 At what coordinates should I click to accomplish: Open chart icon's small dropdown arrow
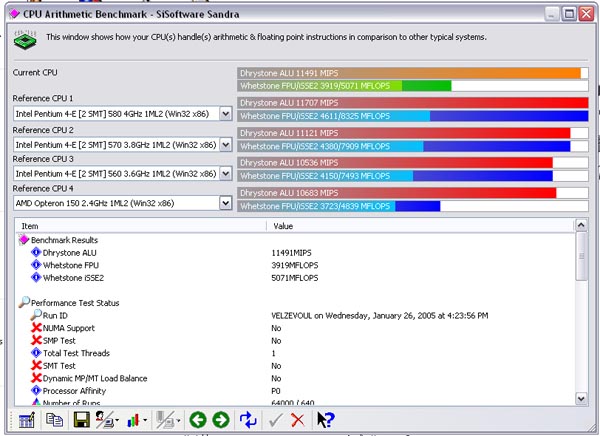[145, 420]
